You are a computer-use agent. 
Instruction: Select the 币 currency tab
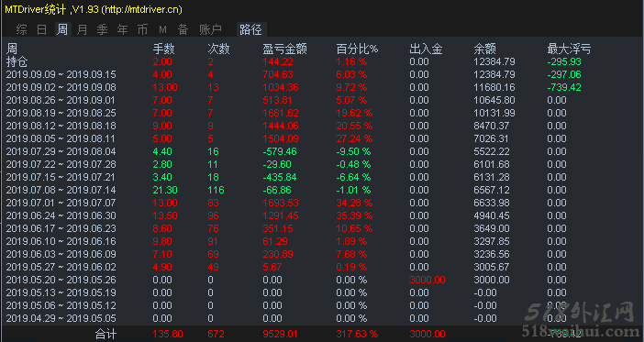tap(142, 29)
